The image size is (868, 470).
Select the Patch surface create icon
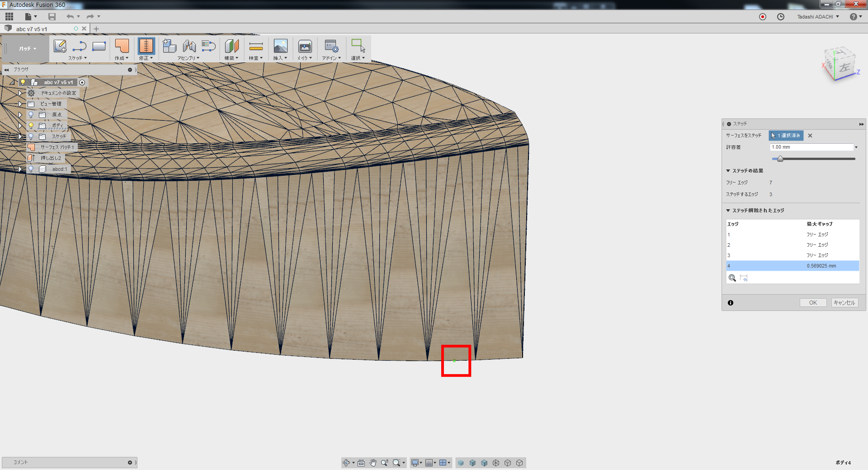(x=122, y=46)
